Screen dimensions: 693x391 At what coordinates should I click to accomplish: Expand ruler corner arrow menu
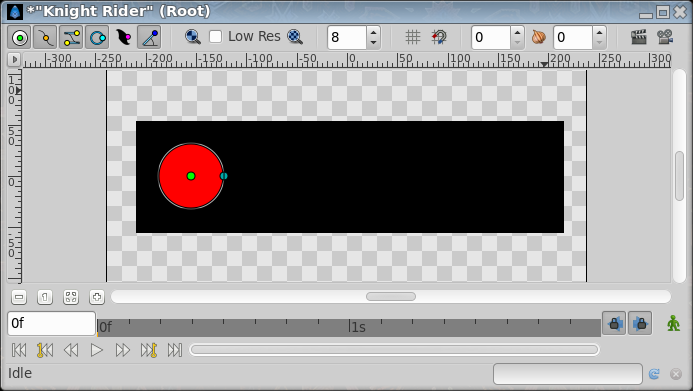point(14,59)
